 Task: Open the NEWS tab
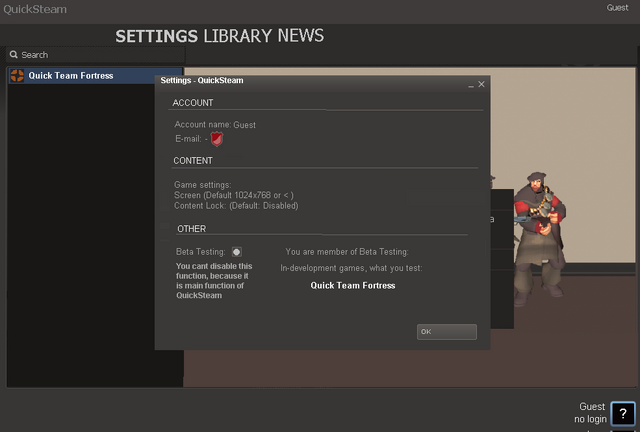300,36
